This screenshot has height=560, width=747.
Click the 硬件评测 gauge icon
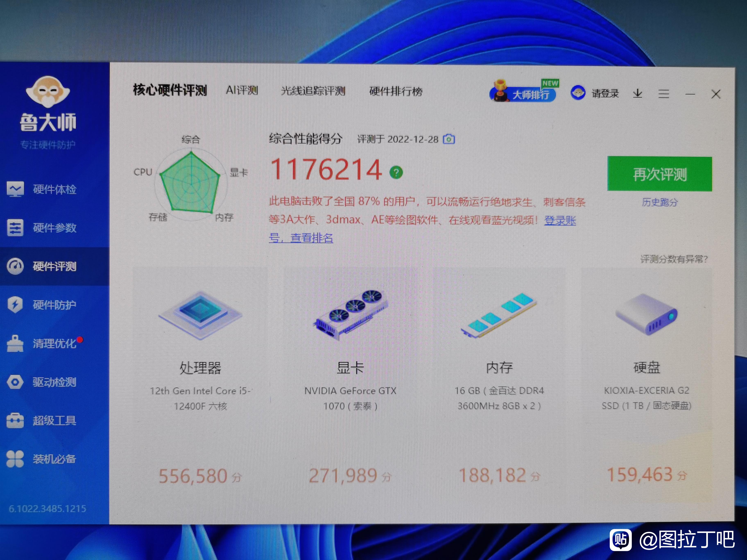[15, 266]
